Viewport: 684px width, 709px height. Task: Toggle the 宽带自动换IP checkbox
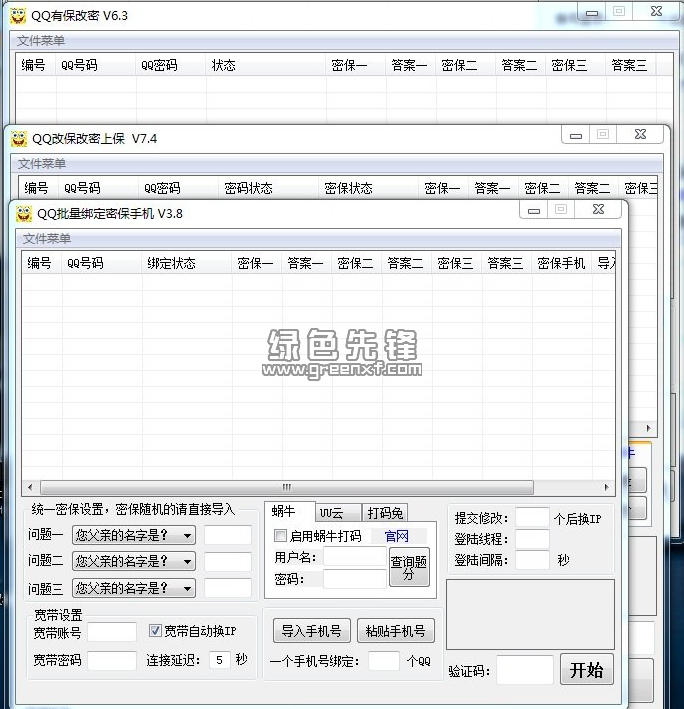coord(155,630)
